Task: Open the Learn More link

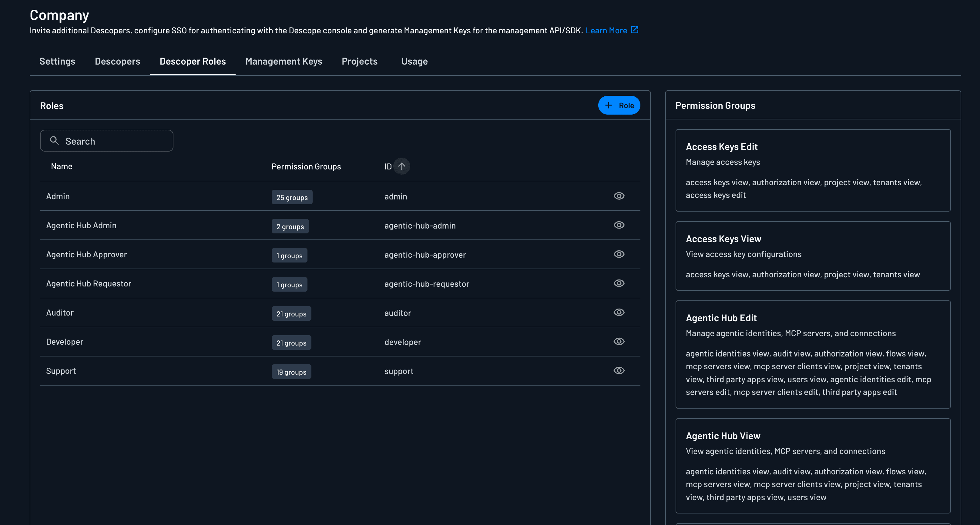Action: tap(606, 30)
